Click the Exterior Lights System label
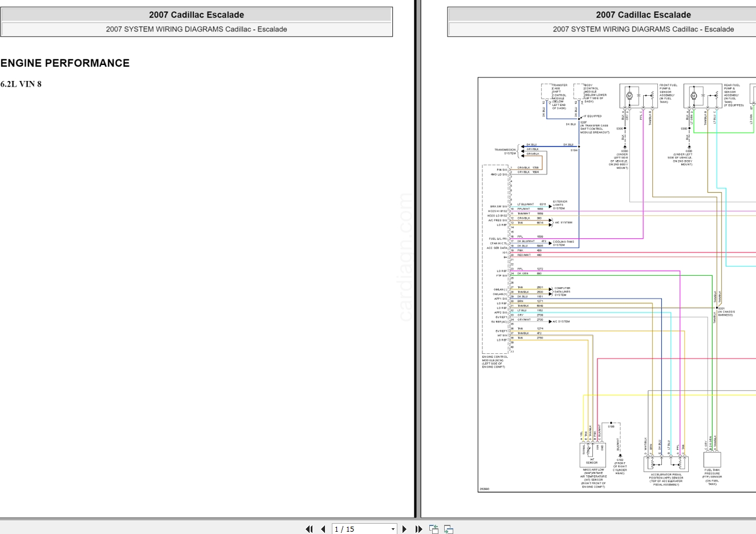Screen dimensions: 756x534 pos(560,205)
